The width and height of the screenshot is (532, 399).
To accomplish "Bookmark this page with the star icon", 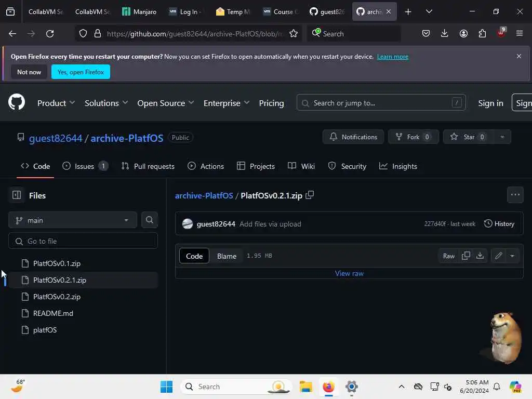I will [x=294, y=34].
